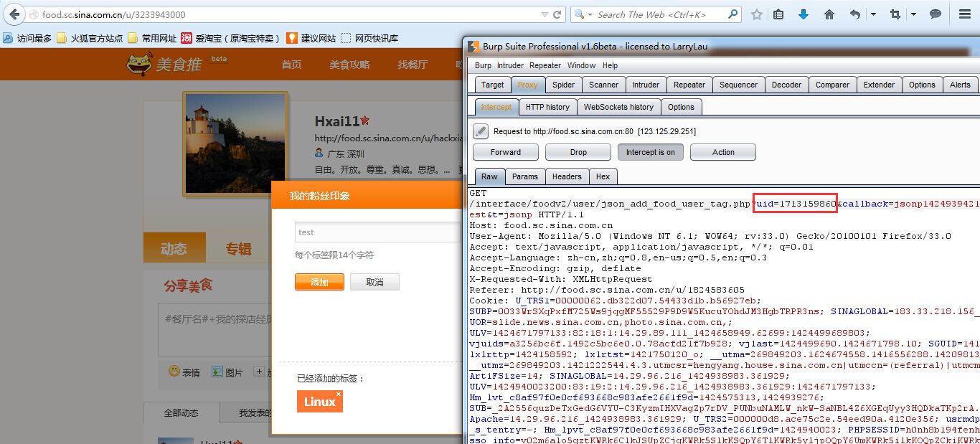Viewport: 980px width, 444px height.
Task: Open the WebSockets history sub-tab
Action: point(618,107)
